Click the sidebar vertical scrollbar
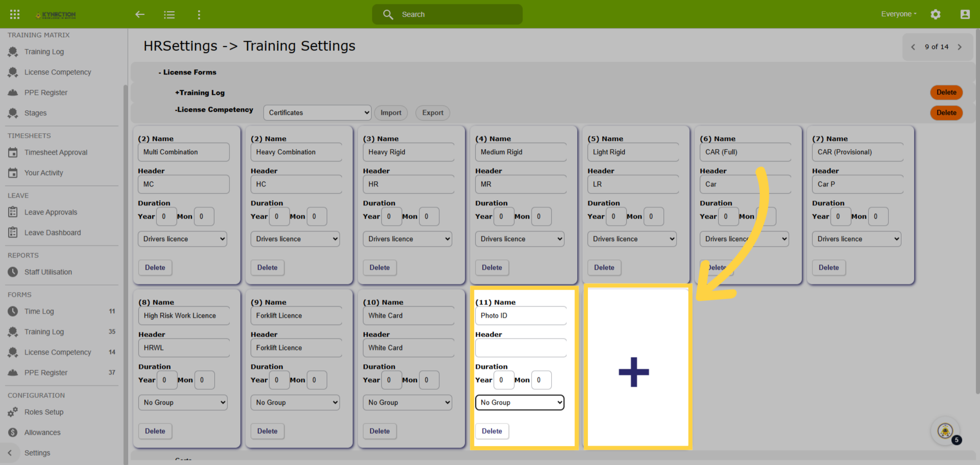Image resolution: width=980 pixels, height=465 pixels. (x=125, y=274)
